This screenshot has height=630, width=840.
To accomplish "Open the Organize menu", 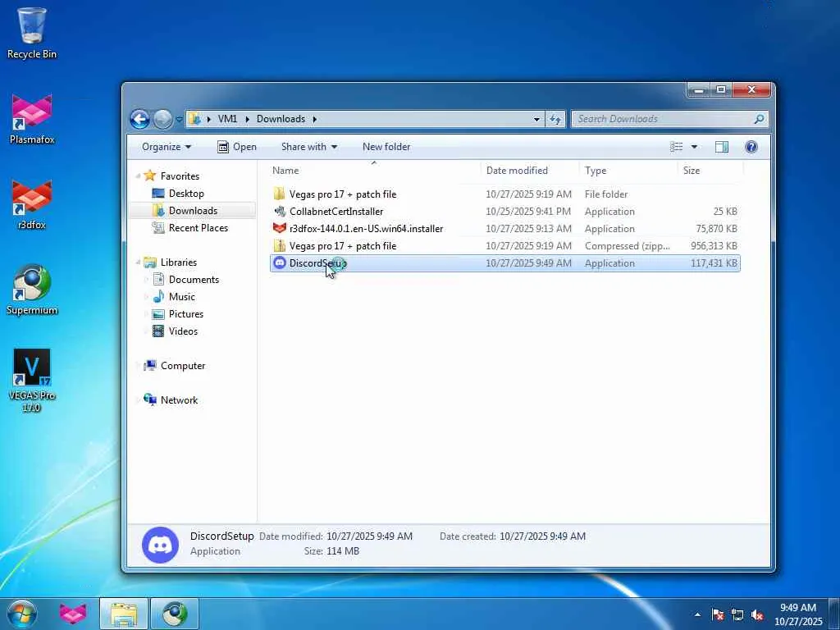I will point(166,147).
